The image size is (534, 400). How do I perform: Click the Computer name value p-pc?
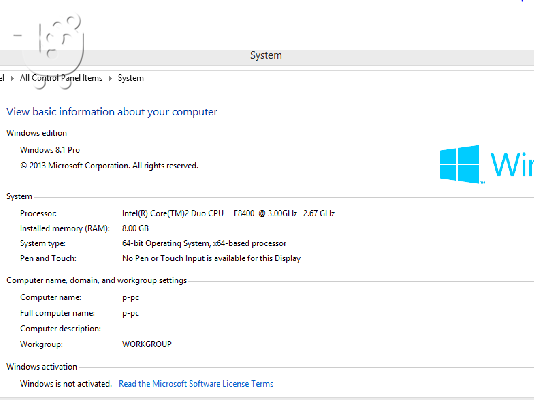[130, 298]
